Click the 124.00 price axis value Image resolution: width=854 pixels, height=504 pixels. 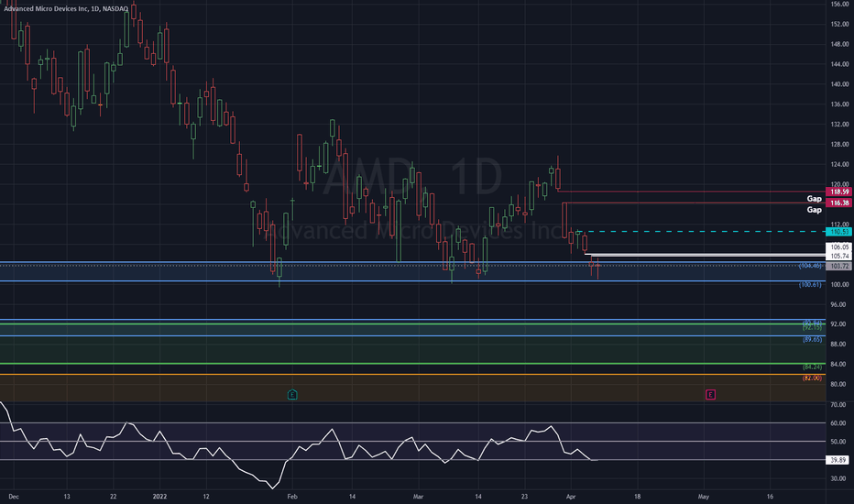[839, 165]
